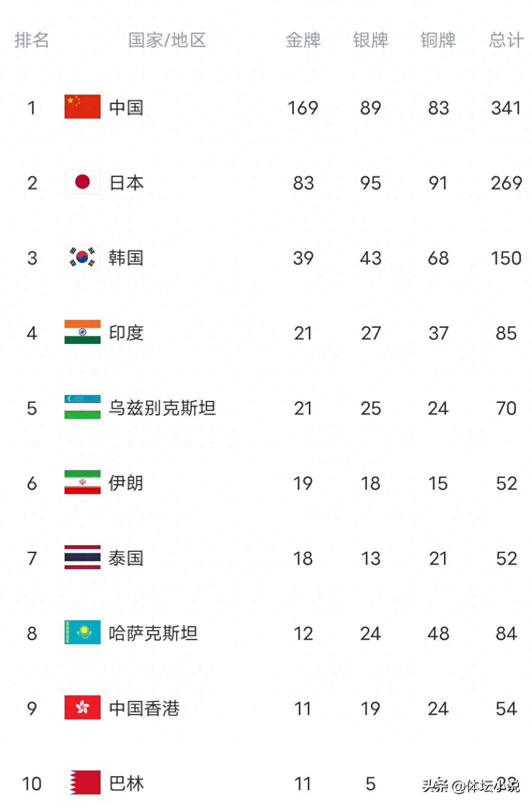Click the Japan flag icon
532x805 pixels.
(83, 182)
